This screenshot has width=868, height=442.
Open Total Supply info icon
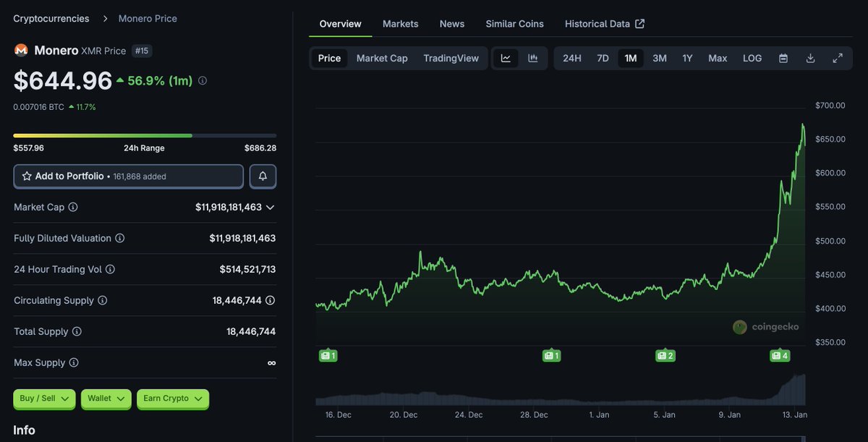pos(77,331)
